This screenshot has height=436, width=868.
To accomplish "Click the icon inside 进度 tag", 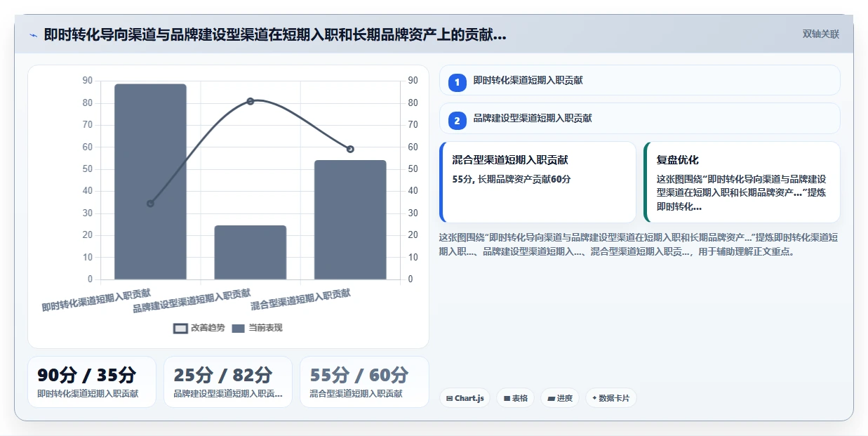I will pos(551,398).
